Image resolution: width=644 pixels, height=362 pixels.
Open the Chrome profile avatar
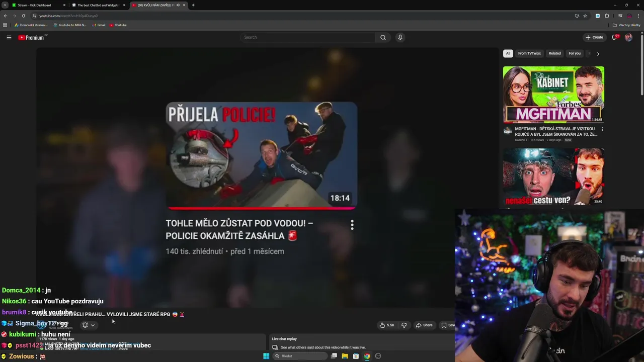pyautogui.click(x=629, y=16)
